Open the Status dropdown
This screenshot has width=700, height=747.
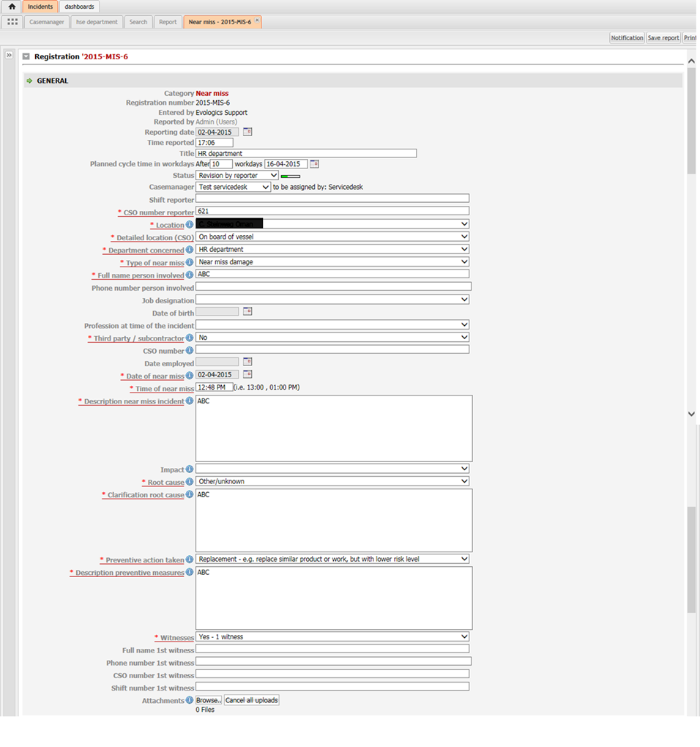pyautogui.click(x=237, y=176)
